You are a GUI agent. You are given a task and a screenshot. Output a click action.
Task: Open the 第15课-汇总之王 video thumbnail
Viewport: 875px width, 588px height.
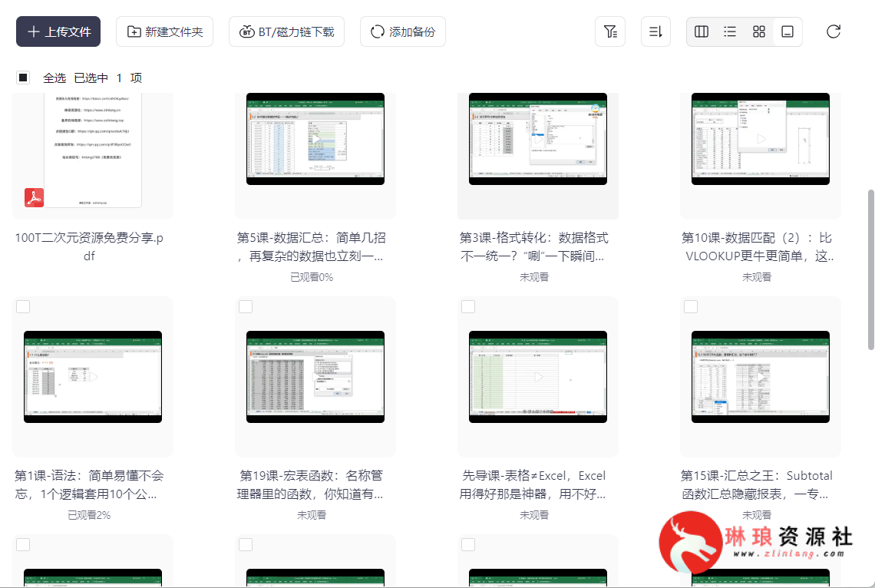point(761,377)
